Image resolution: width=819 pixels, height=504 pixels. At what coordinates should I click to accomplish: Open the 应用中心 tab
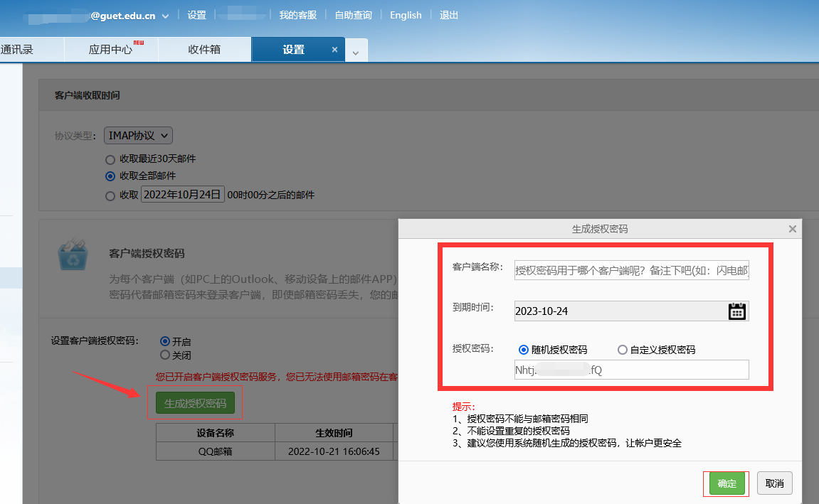[x=111, y=50]
